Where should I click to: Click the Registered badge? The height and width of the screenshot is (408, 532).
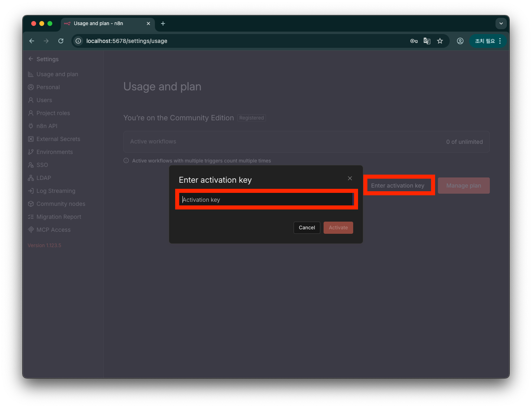tap(251, 118)
